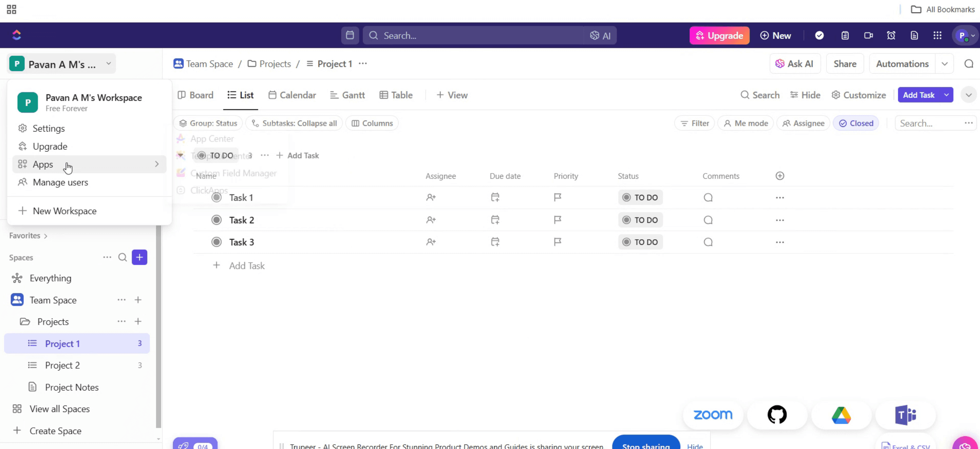
Task: Set priority flag for Task 2
Action: pyautogui.click(x=557, y=220)
